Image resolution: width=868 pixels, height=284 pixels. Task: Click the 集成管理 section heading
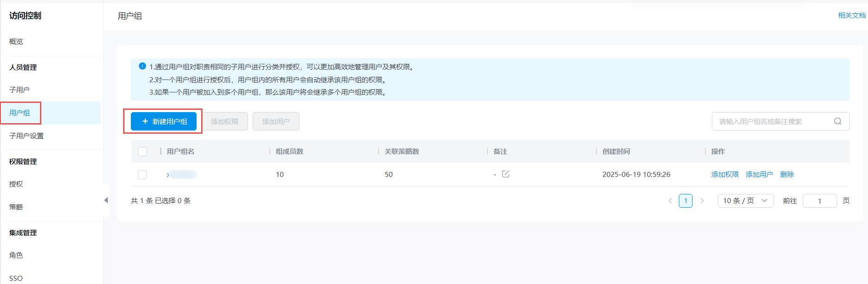(x=23, y=233)
